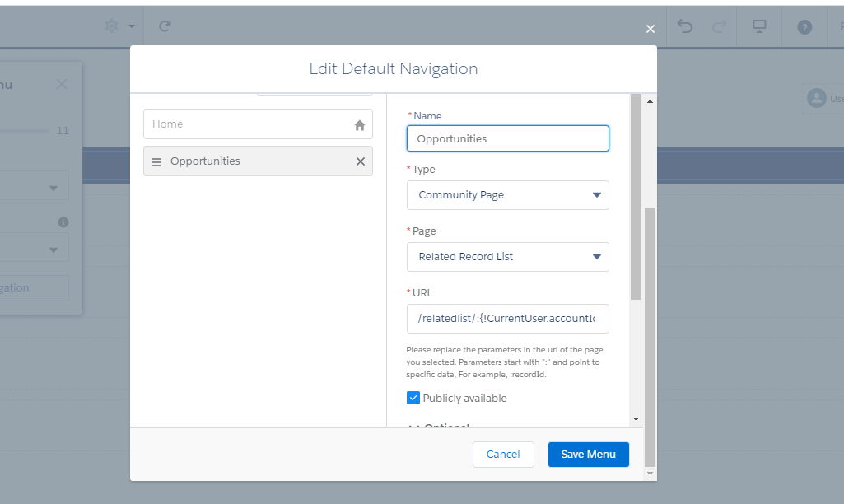Close the Edit Default Navigation dialog
The height and width of the screenshot is (504, 844).
[x=650, y=29]
